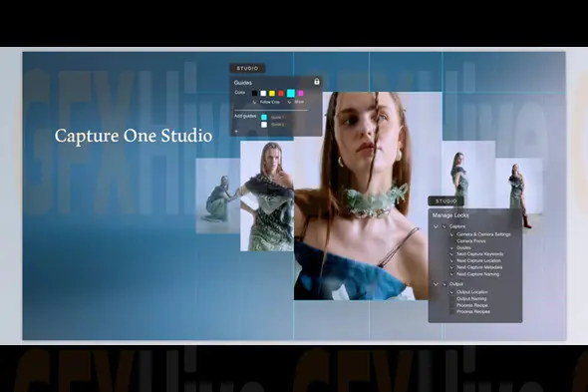Screen dimensions: 588x392
Task: Click the cyan swatch beside Guide 1
Action: [264, 117]
